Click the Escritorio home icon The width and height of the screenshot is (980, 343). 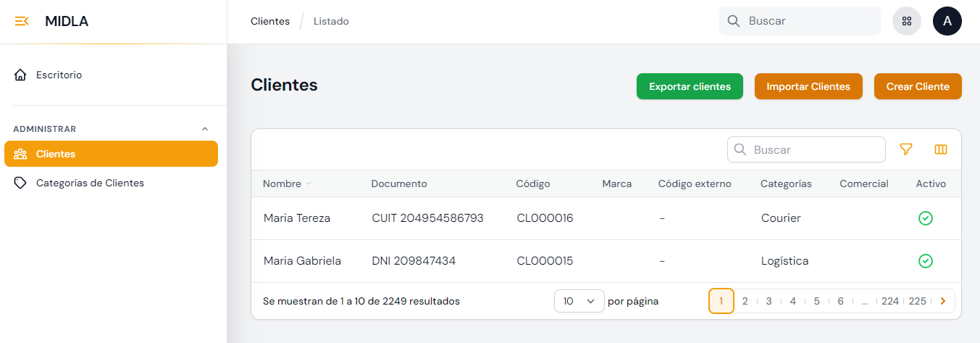pos(20,75)
